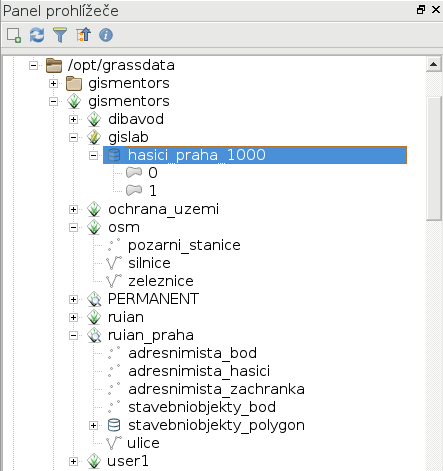Open the browser filter funnel icon
This screenshot has width=443, height=471.
pos(60,35)
